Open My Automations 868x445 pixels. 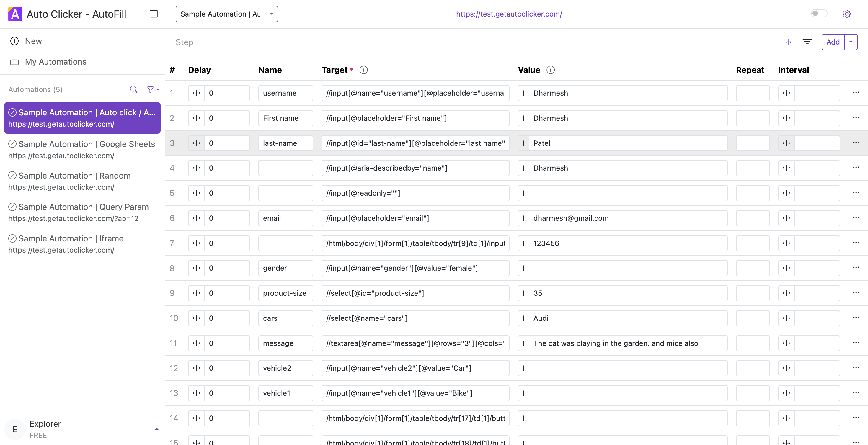pyautogui.click(x=56, y=62)
